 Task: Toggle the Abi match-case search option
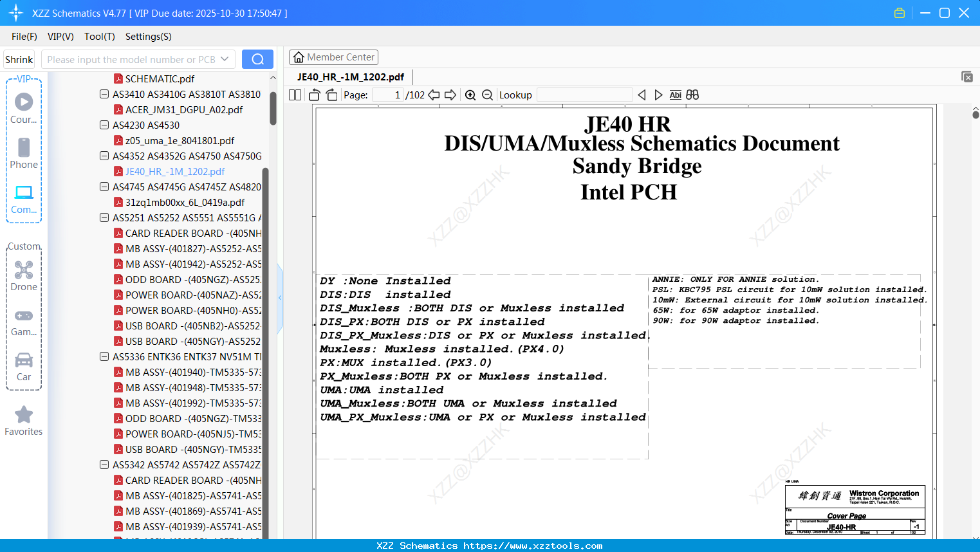675,95
